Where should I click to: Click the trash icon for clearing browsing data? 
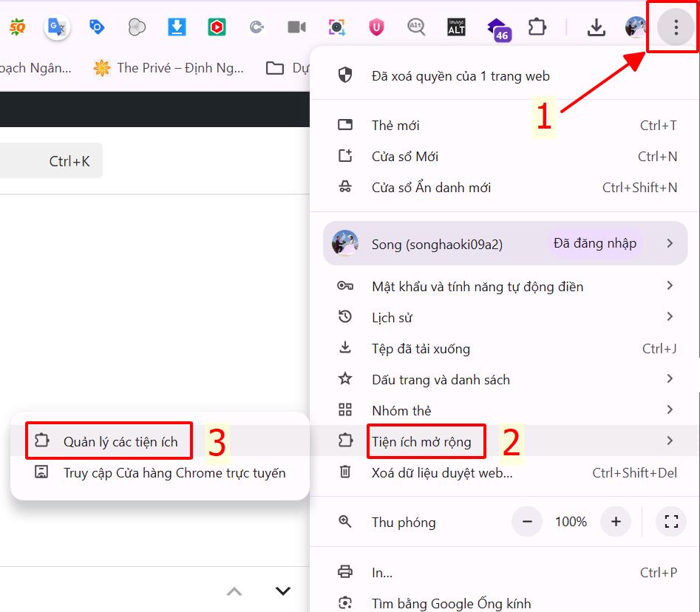(x=345, y=472)
